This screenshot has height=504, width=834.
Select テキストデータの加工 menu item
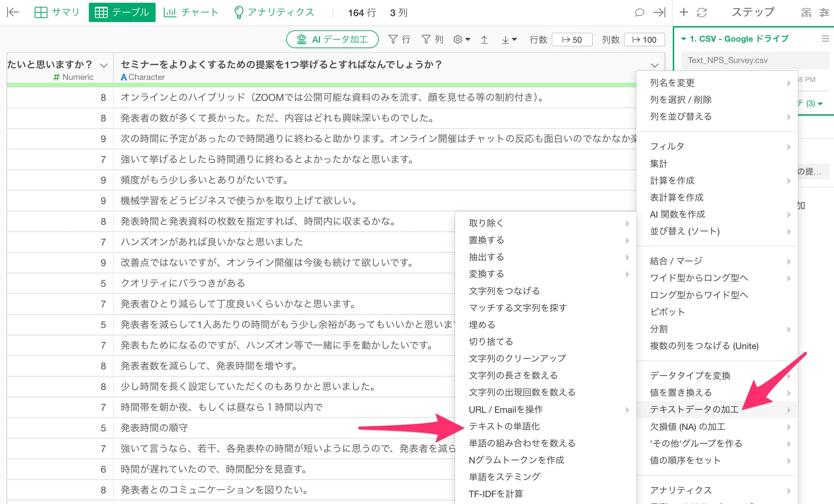717,410
